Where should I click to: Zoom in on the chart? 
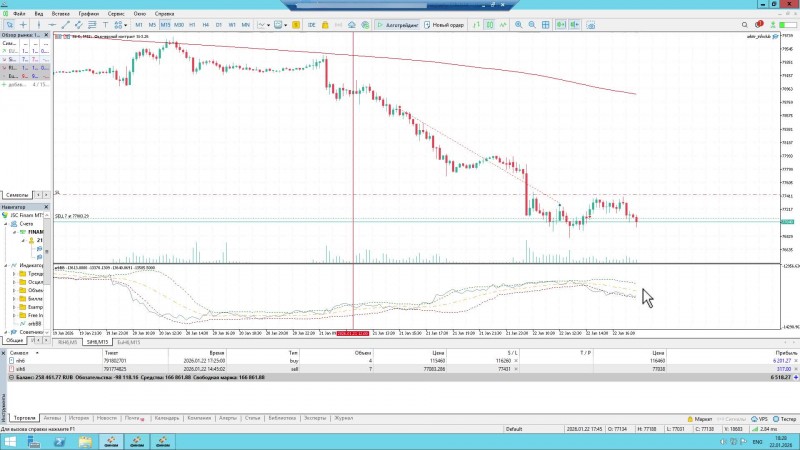coord(519,24)
